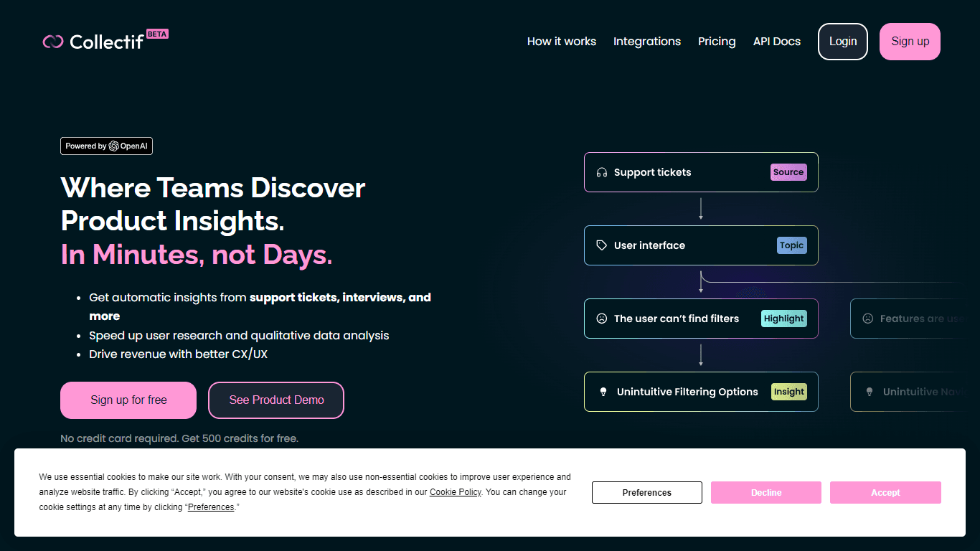Viewport: 980px width, 551px height.
Task: Click the Insight tag on Filtering Options card
Action: point(788,392)
